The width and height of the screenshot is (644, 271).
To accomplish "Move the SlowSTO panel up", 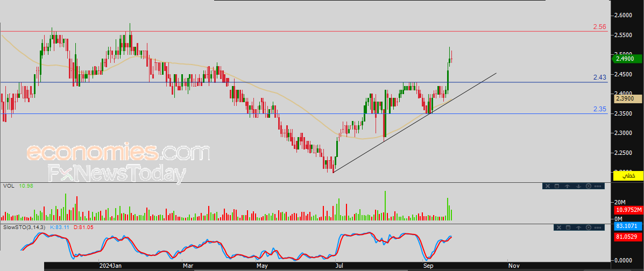I will [579, 227].
